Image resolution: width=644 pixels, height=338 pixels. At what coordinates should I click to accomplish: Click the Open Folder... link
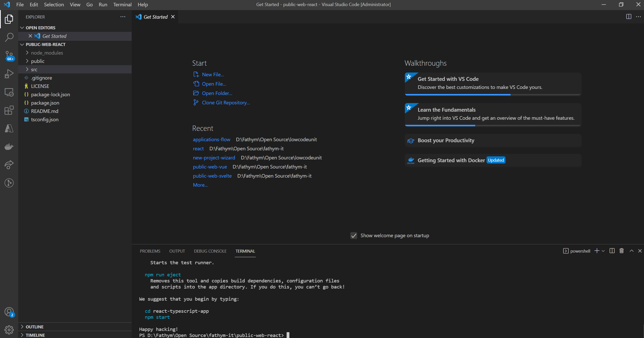pos(217,93)
